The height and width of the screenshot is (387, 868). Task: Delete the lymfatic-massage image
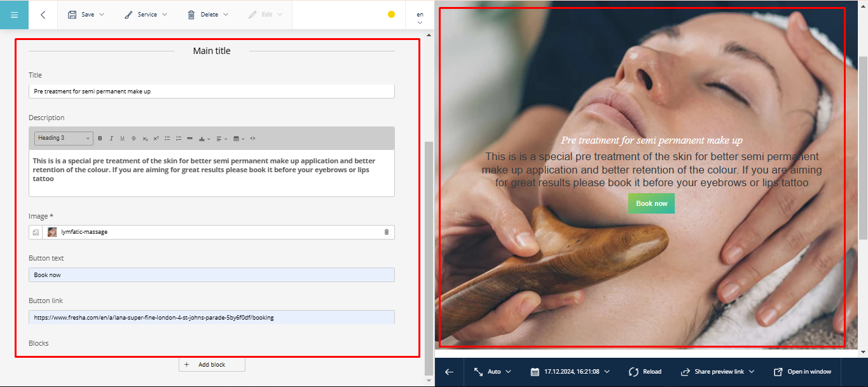coord(386,232)
